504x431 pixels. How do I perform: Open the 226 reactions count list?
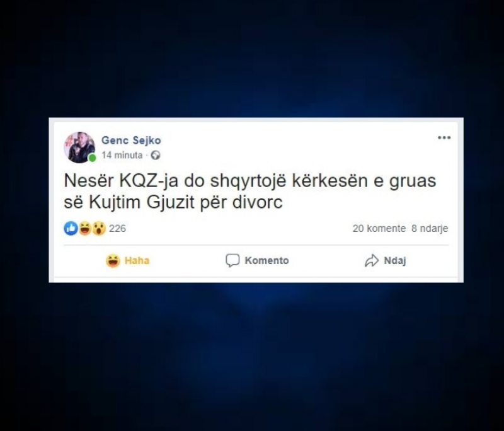pos(117,229)
